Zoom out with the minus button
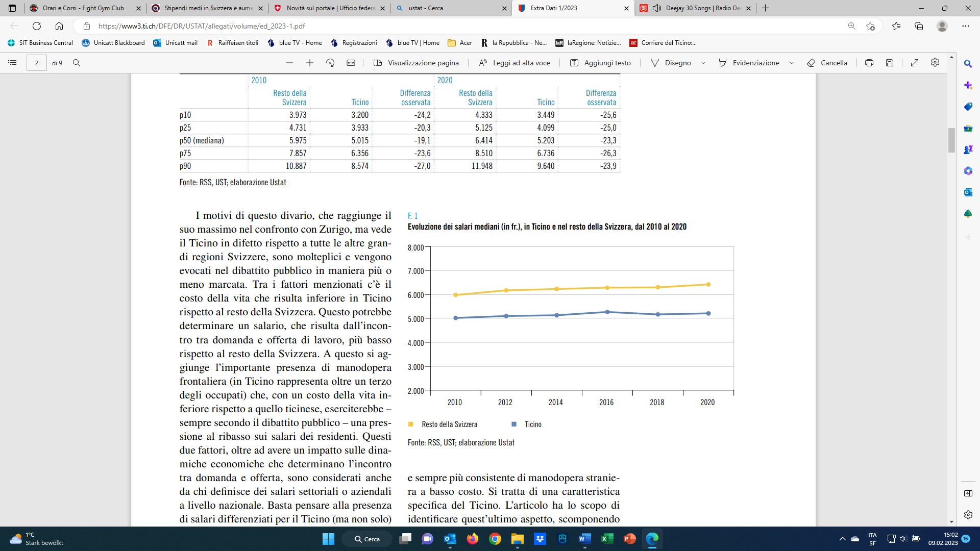Viewport: 980px width, 551px height. click(289, 63)
